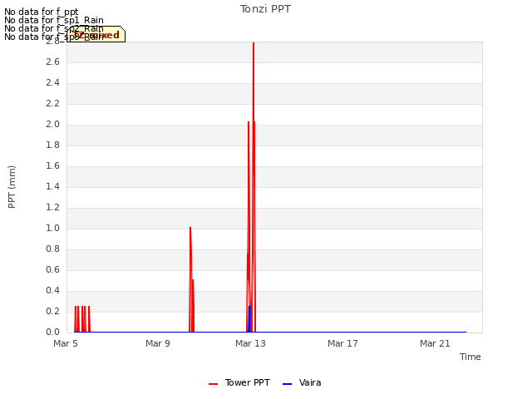Image resolution: width=532 pixels, height=399 pixels.
Task: Toggle the Vaira legend entry
Action: coord(302,382)
